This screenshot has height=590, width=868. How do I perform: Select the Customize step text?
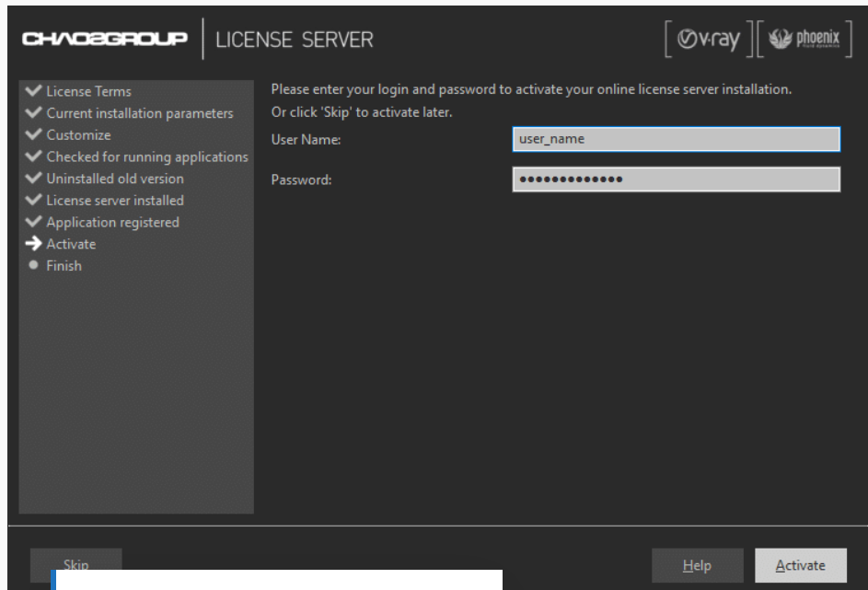point(78,135)
